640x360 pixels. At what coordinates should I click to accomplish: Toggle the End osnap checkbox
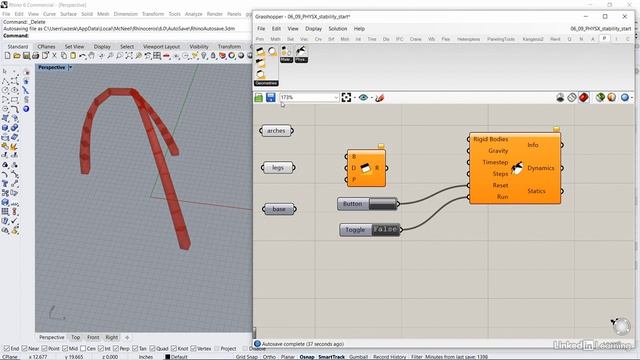[7, 349]
